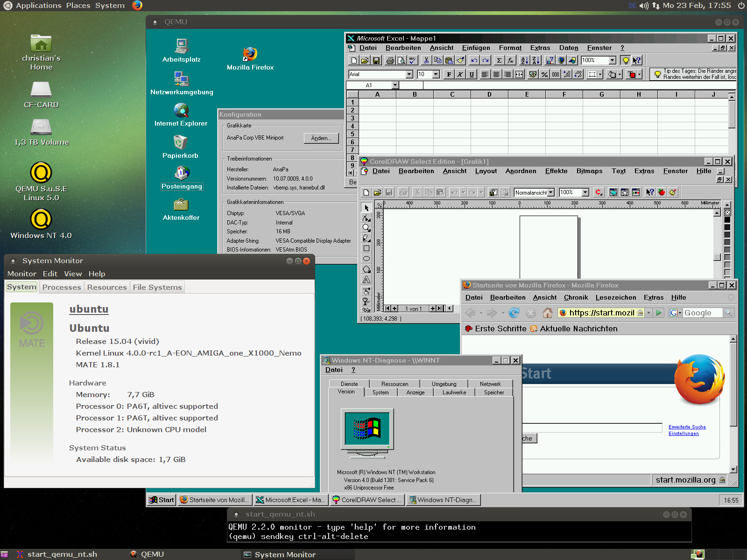747x560 pixels.
Task: Click Excel's sort ascending A-Z icon
Action: (524, 60)
